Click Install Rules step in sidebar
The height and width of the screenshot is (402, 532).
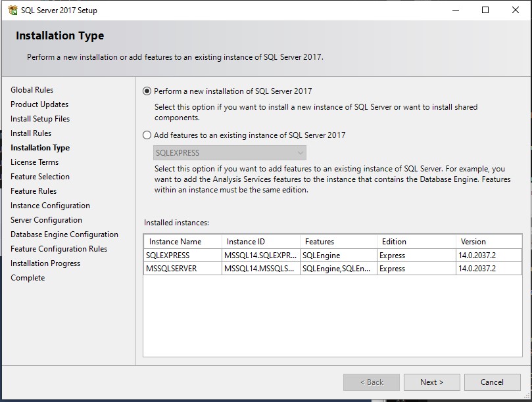31,133
